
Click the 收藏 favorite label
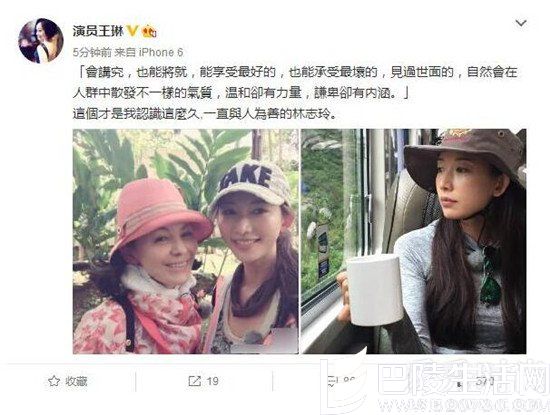(76, 381)
